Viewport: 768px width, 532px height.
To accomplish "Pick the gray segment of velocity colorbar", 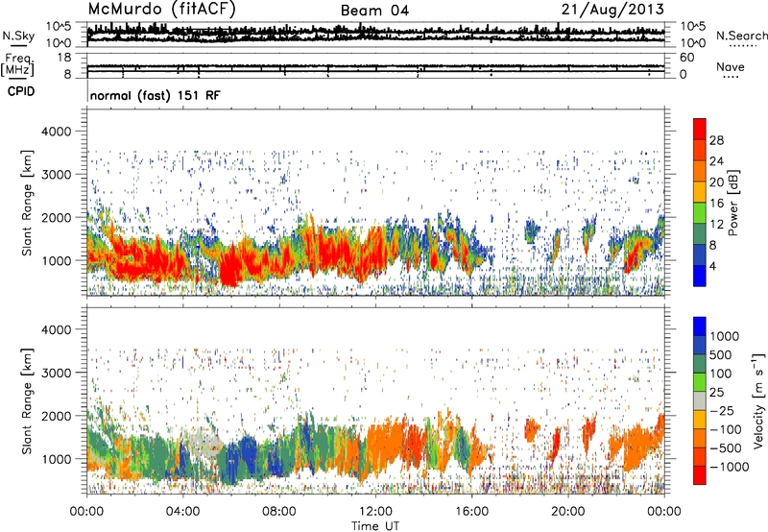I will click(700, 401).
